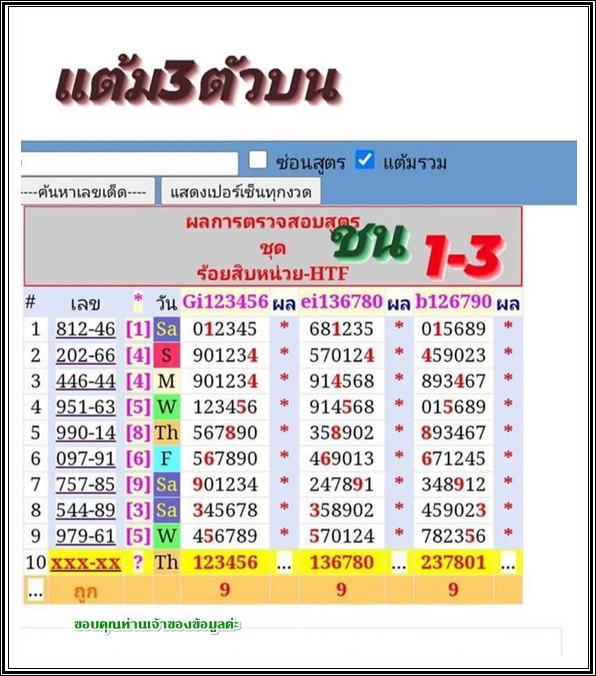Click the [9] sum value in row 7
Screen dimensions: 596x676
coord(138,485)
